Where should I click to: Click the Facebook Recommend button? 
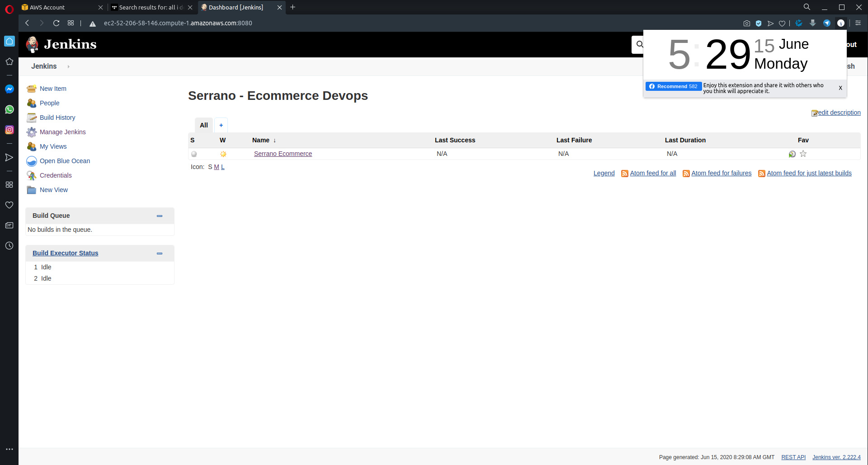[674, 86]
